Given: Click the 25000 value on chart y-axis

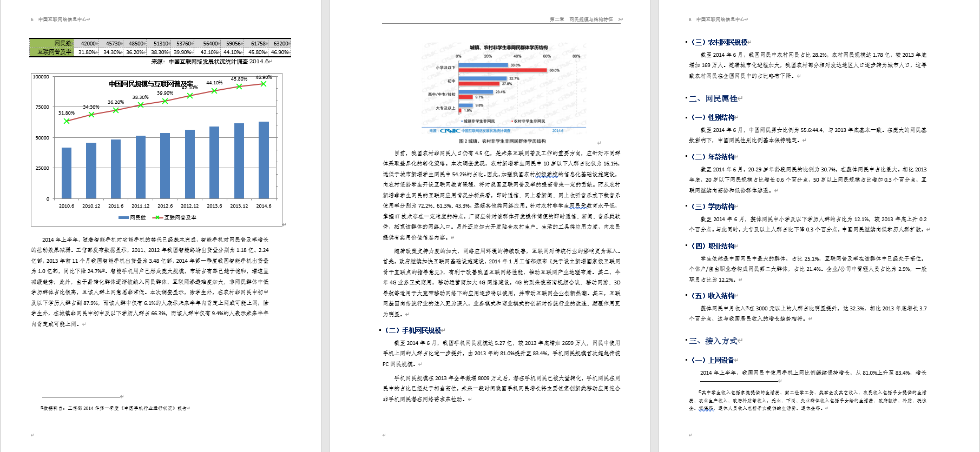Looking at the screenshot, I should (x=42, y=168).
